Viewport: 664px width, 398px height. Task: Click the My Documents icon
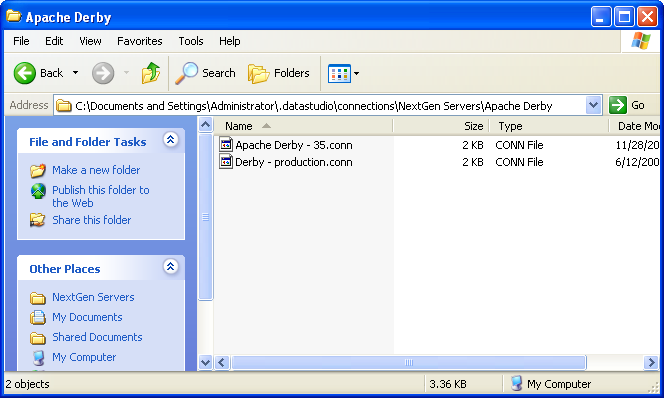point(38,317)
